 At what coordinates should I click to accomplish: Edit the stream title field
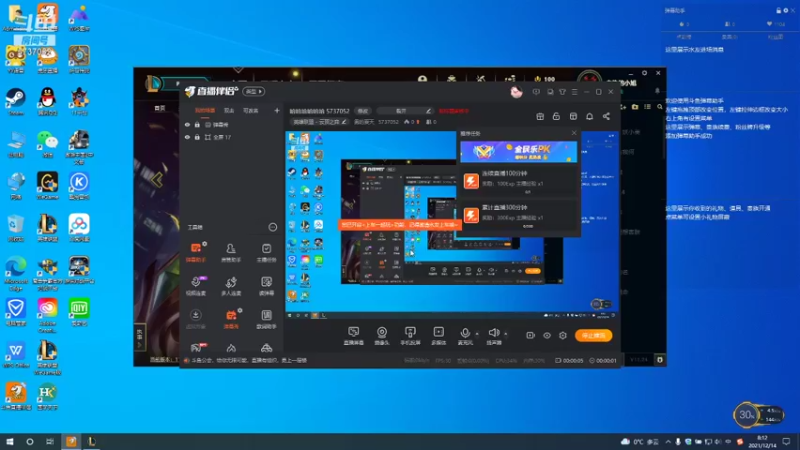406,111
